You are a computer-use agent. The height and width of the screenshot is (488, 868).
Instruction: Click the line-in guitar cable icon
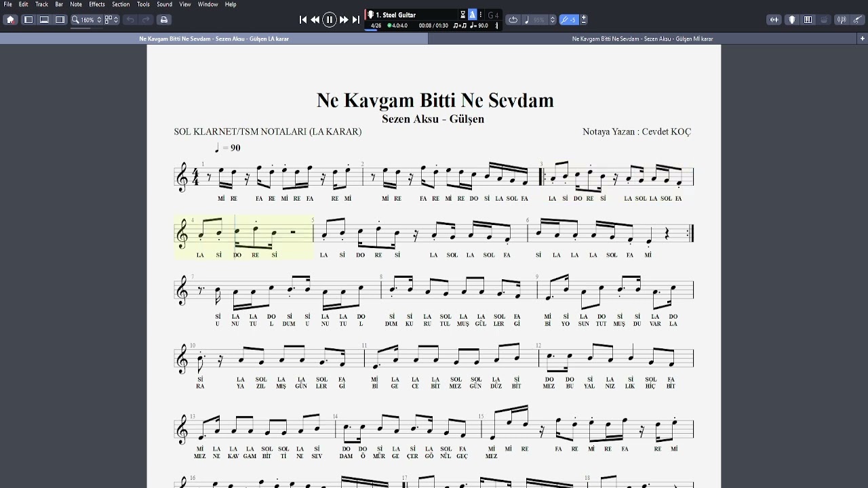point(858,20)
